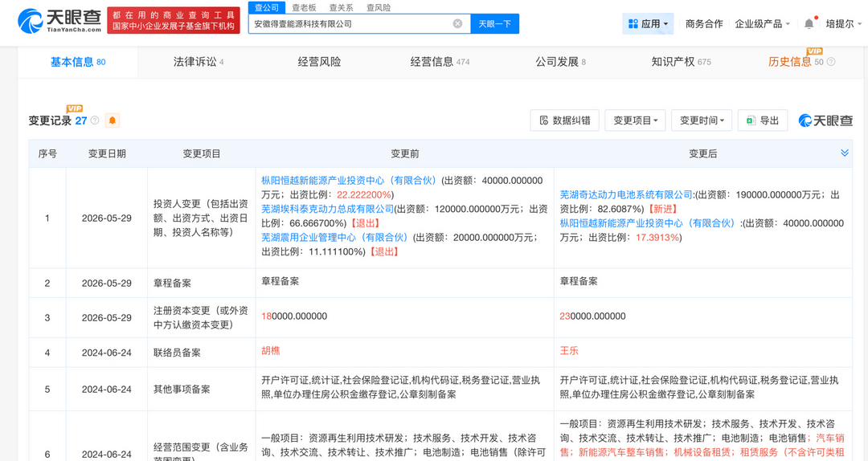Click the 变更前 column header
Screen dimensions: 868x461
coord(404,154)
